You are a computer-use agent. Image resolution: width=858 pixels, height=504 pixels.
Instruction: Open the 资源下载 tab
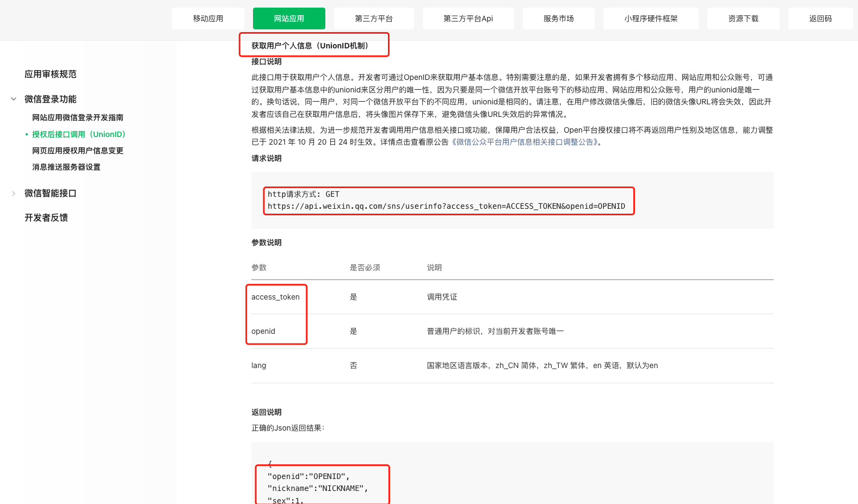pos(743,18)
